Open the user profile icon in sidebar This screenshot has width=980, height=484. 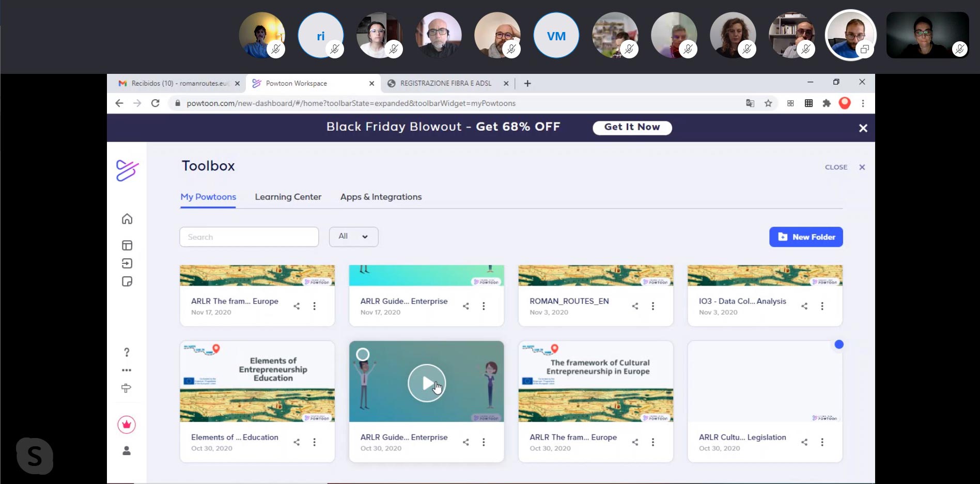127,451
